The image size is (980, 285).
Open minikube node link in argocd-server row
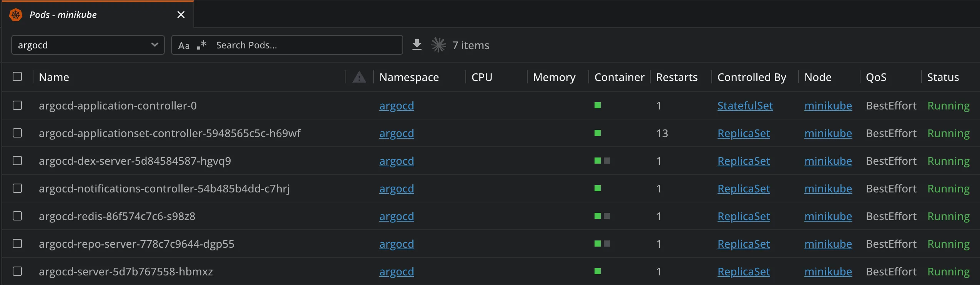pos(828,272)
